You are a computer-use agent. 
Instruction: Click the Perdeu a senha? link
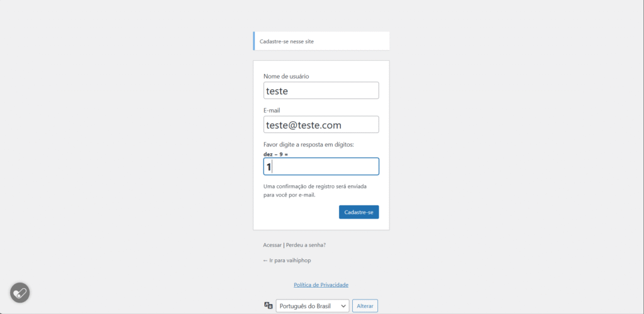[306, 244]
